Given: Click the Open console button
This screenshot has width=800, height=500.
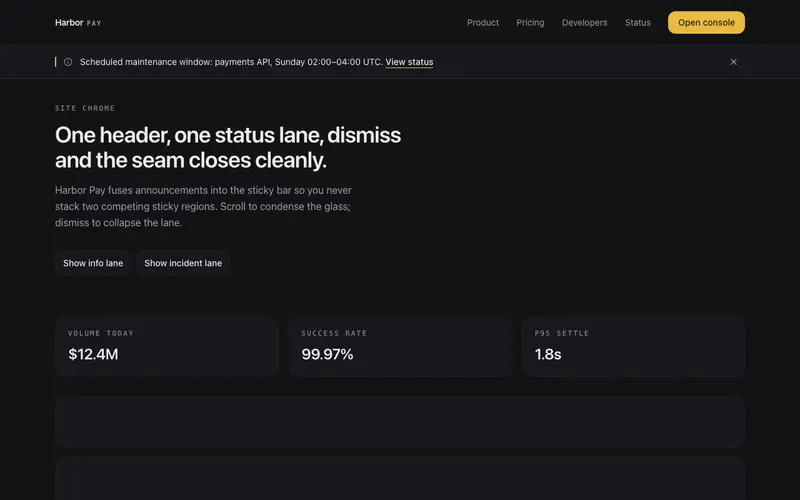Looking at the screenshot, I should (x=706, y=22).
